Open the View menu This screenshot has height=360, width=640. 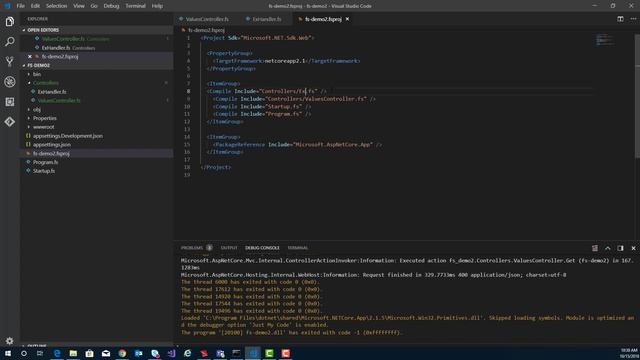79,6
